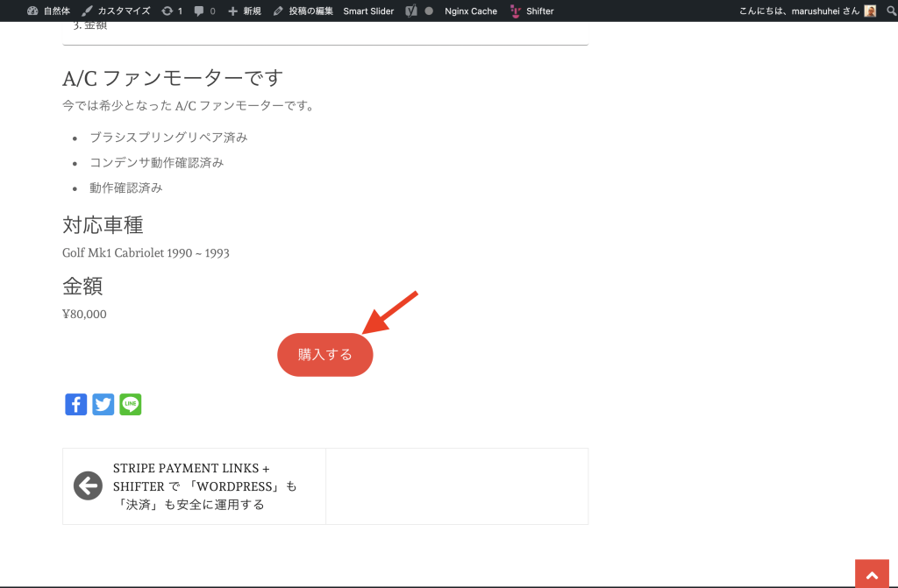The height and width of the screenshot is (588, 898).
Task: Click the user avatar in admin bar
Action: pos(870,11)
